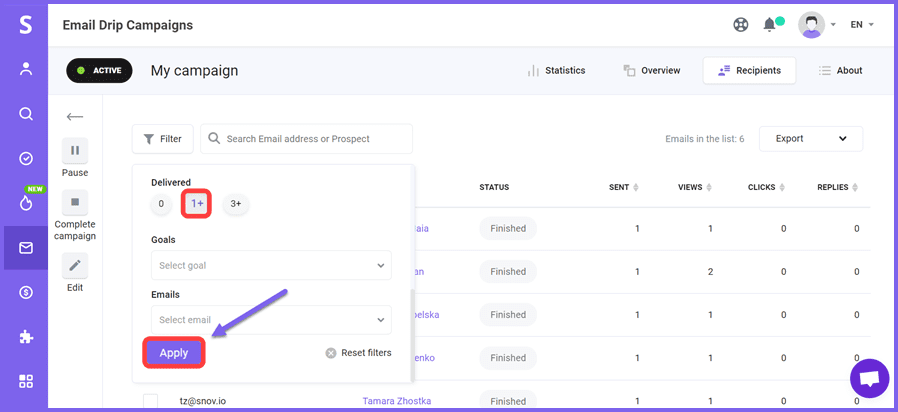
Task: Click the back arrow icon
Action: 75,116
